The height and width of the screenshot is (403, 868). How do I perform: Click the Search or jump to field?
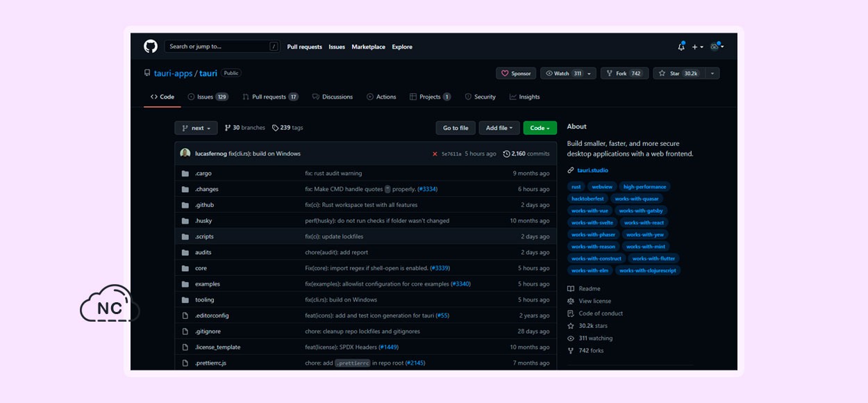(x=222, y=47)
